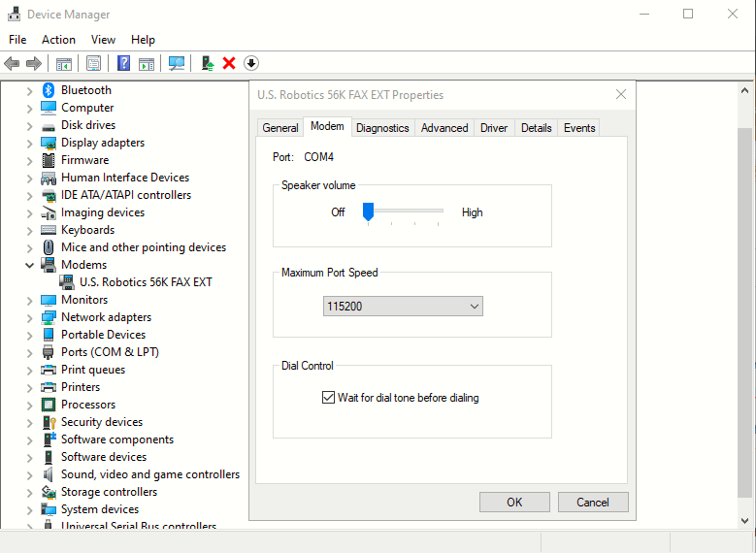Click the Processors category icon
The image size is (756, 553).
(x=49, y=405)
